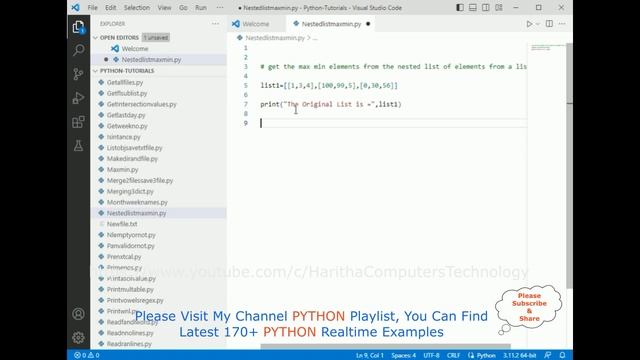The width and height of the screenshot is (640, 360).
Task: Customize Layout icon in title bar
Action: pyautogui.click(x=499, y=7)
